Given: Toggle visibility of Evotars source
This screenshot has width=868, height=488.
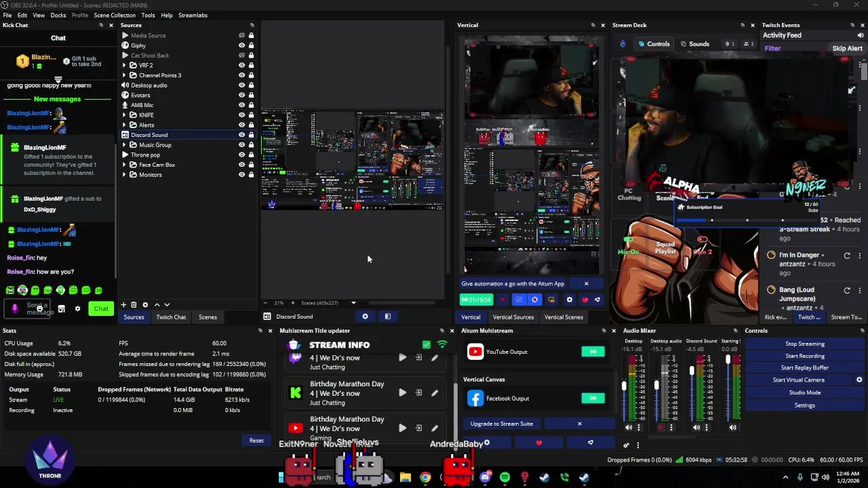Looking at the screenshot, I should 241,95.
